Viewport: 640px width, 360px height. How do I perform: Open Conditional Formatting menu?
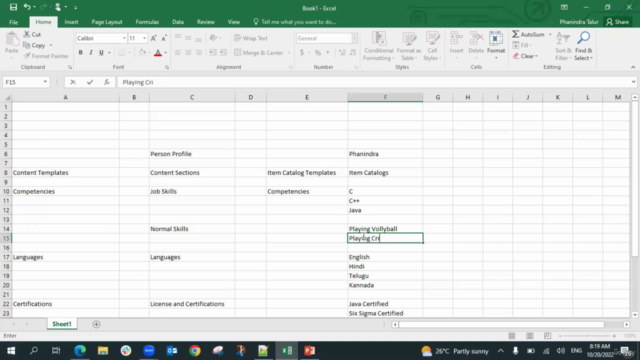click(378, 46)
